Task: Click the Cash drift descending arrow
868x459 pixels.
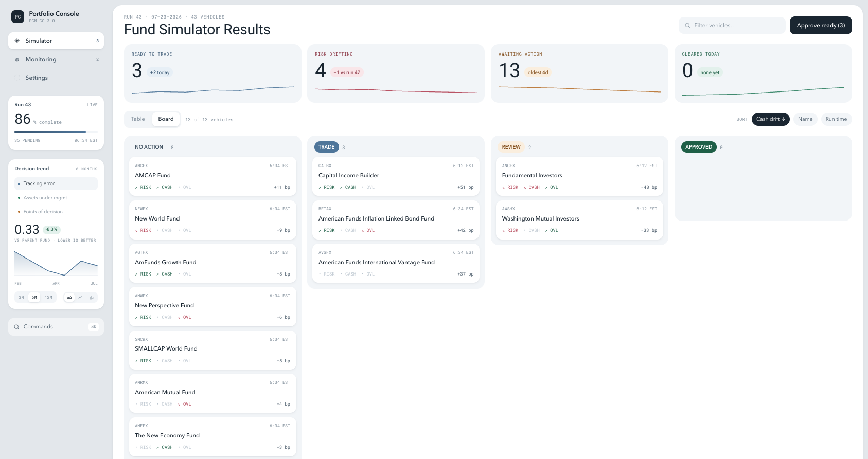Action: click(783, 119)
